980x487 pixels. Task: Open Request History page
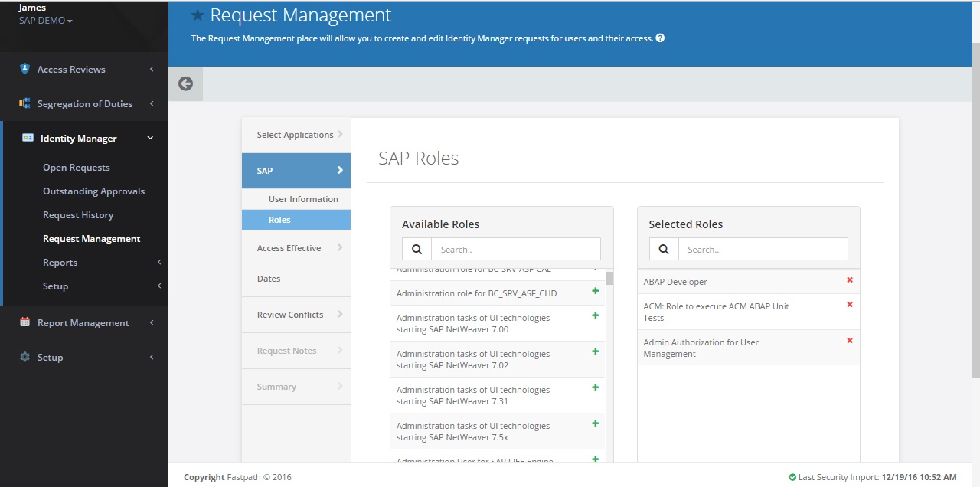click(78, 215)
